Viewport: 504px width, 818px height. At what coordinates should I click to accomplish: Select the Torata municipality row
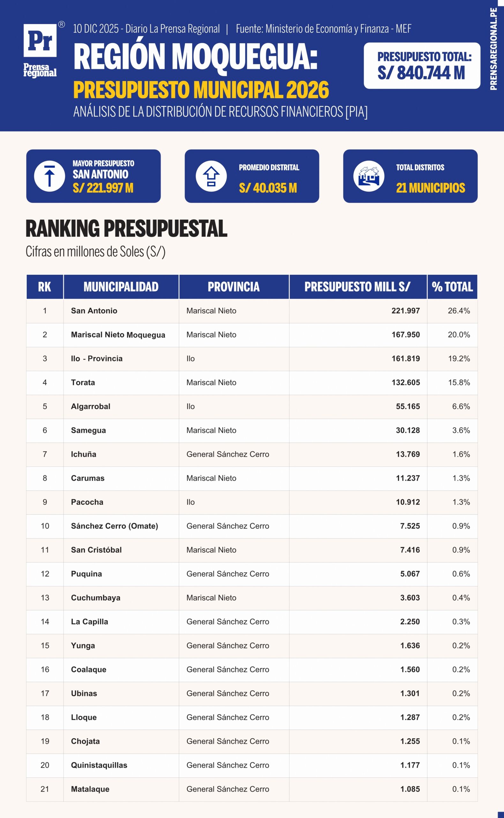coord(83,382)
